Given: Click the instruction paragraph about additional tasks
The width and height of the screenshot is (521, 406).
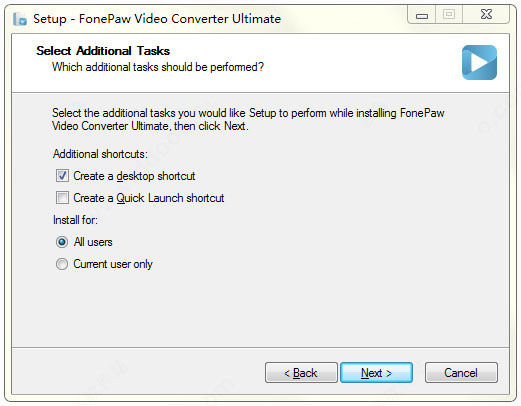Looking at the screenshot, I should tap(248, 119).
